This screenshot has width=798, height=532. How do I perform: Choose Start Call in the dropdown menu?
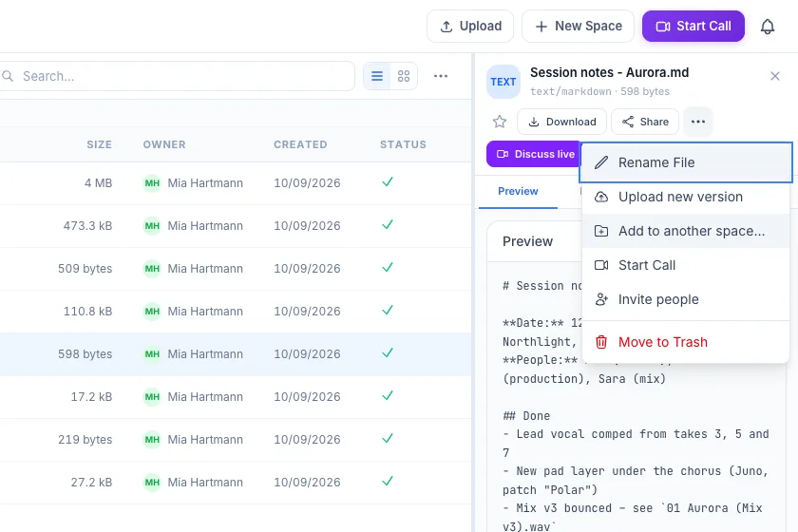pyautogui.click(x=686, y=265)
